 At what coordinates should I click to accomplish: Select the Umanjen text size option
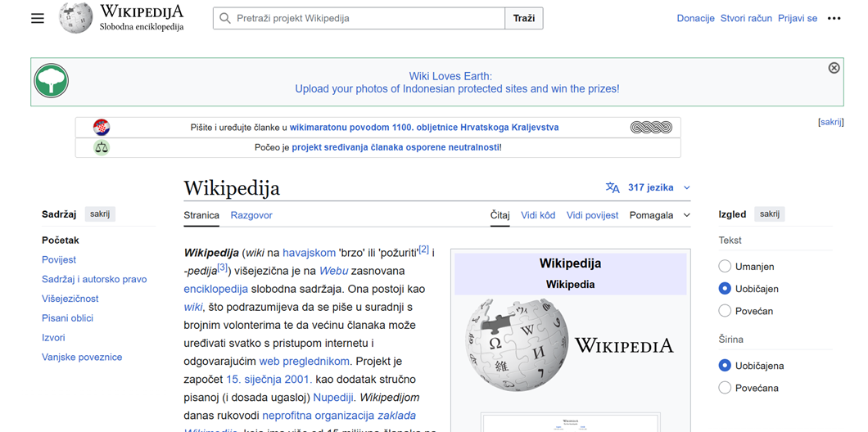[x=725, y=266]
